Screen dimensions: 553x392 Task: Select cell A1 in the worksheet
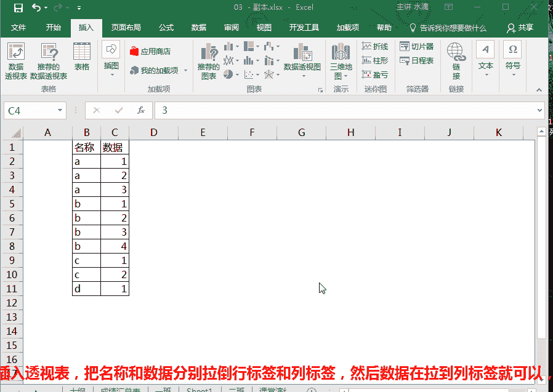(x=47, y=146)
